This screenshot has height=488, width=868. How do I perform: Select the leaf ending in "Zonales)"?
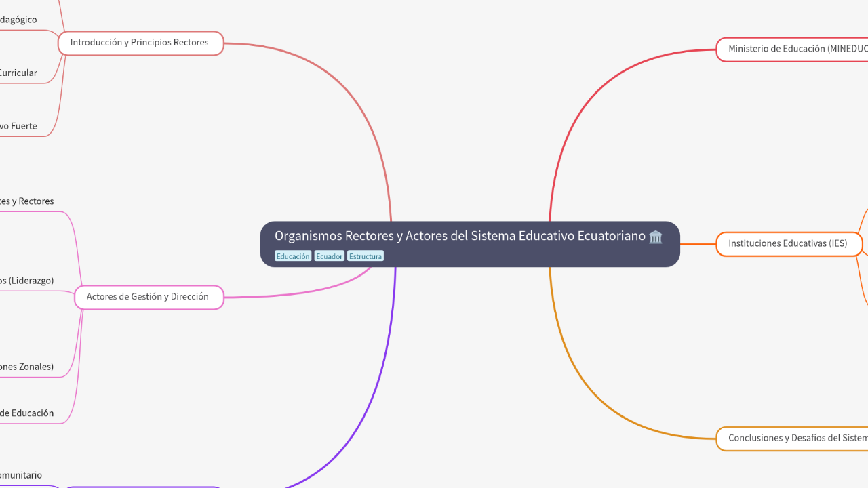[27, 367]
